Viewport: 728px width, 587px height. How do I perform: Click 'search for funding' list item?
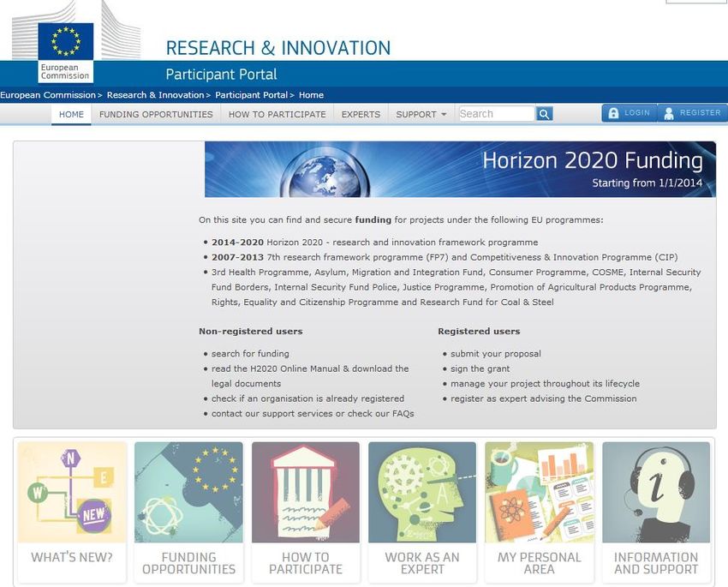[x=250, y=354]
